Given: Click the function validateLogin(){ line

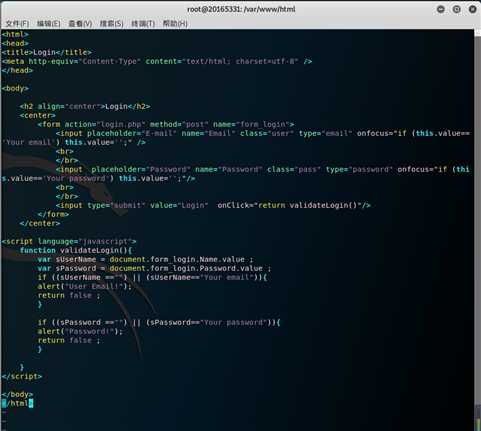Looking at the screenshot, I should coord(76,250).
